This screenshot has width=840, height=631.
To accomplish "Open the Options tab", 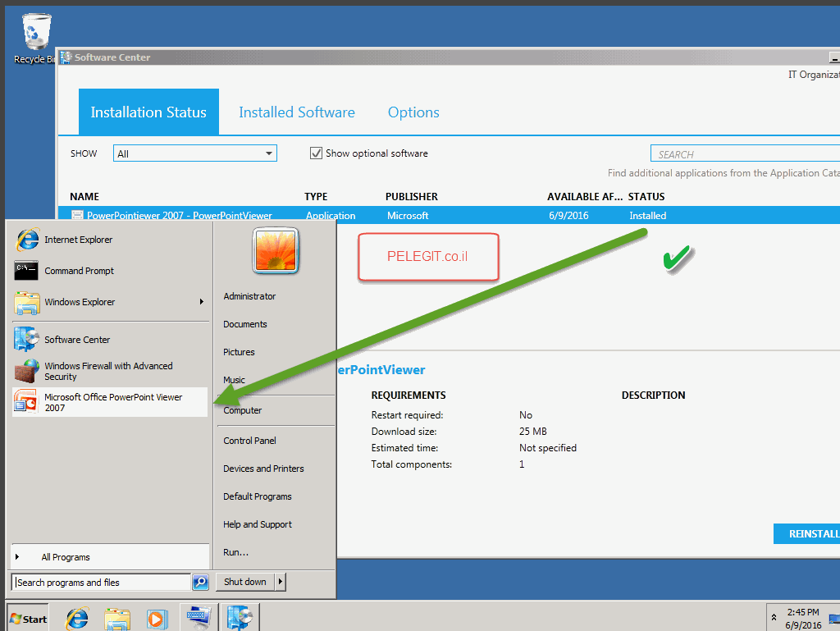I will 413,112.
